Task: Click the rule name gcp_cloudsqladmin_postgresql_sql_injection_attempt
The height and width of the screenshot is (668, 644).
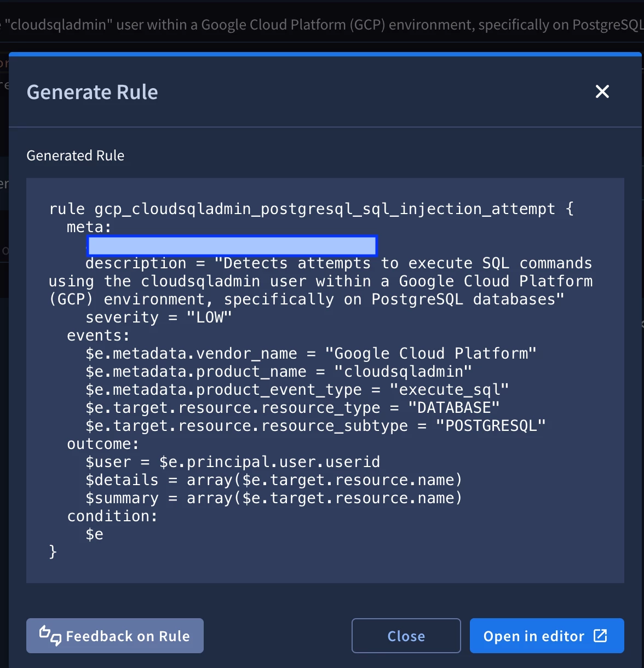Action: [325, 209]
